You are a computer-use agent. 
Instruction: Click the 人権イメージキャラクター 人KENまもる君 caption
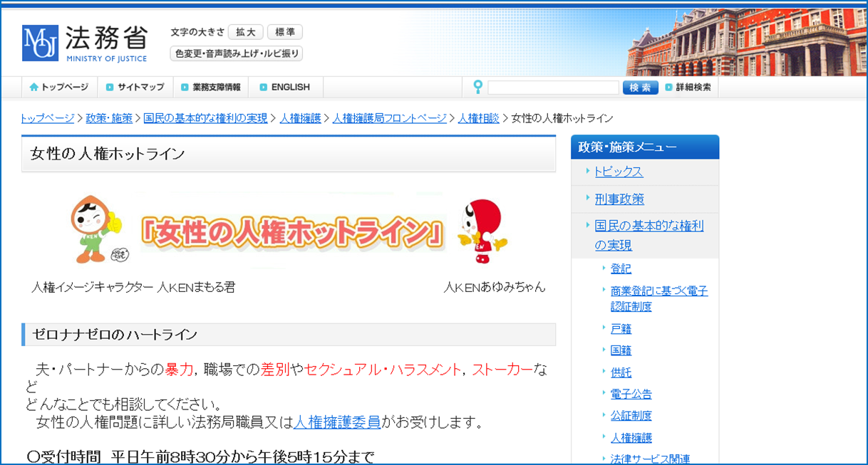(133, 287)
